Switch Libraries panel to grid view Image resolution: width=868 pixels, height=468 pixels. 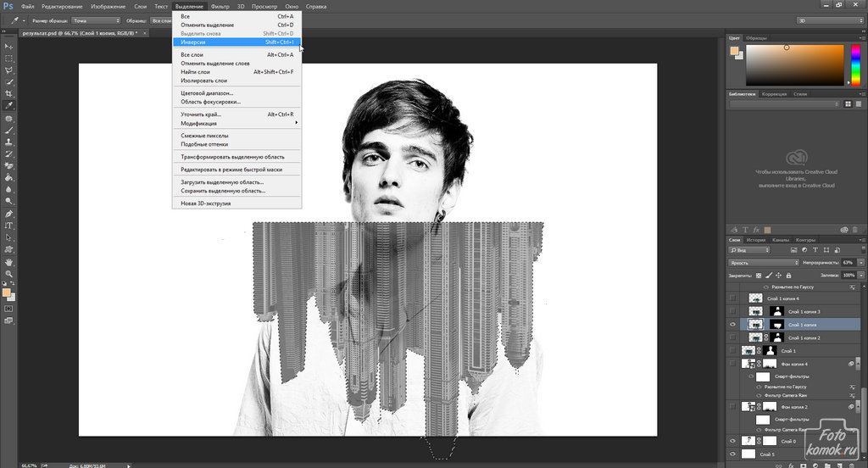point(849,103)
